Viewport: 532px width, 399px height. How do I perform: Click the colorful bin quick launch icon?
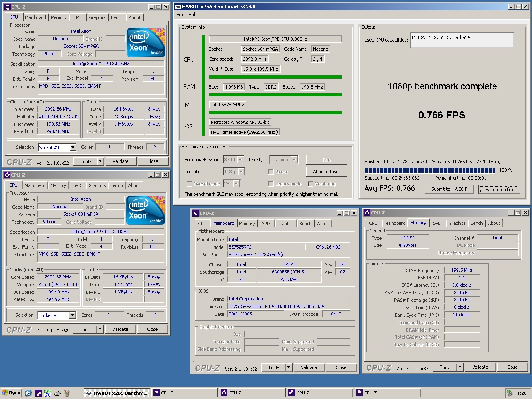point(67,393)
